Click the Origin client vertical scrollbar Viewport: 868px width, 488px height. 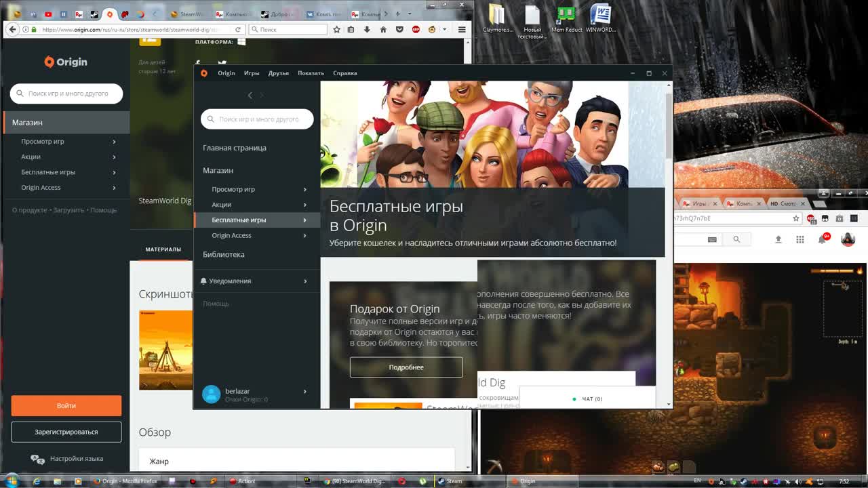[669, 125]
